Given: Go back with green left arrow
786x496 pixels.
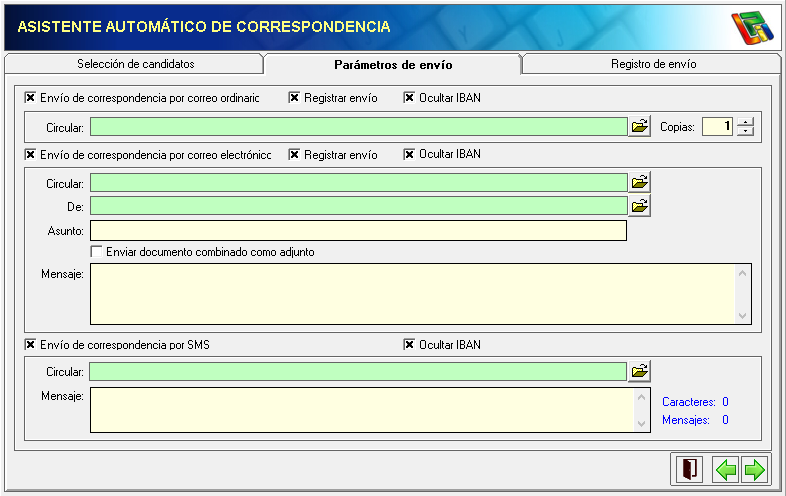Looking at the screenshot, I should pyautogui.click(x=725, y=470).
